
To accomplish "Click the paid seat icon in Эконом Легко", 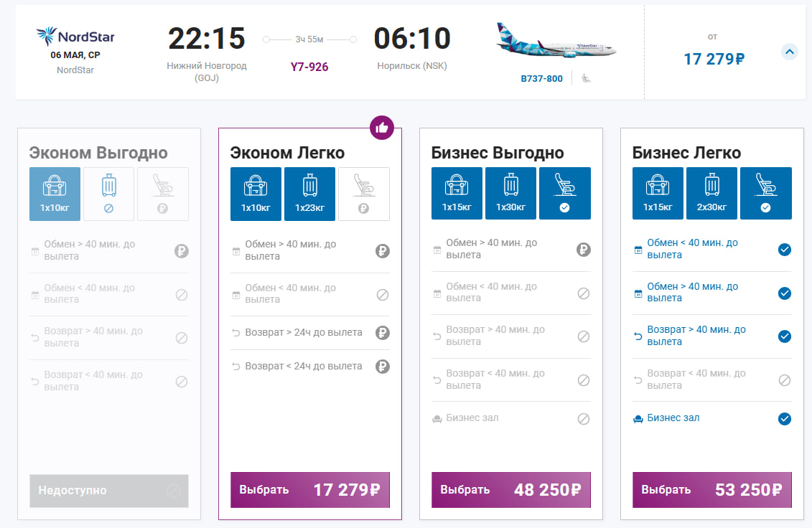I will pos(363,194).
